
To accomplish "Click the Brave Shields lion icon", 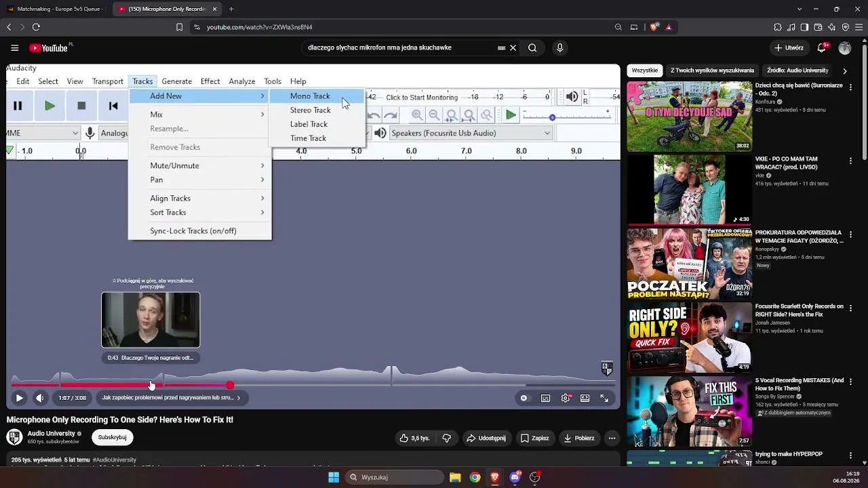I will (654, 27).
